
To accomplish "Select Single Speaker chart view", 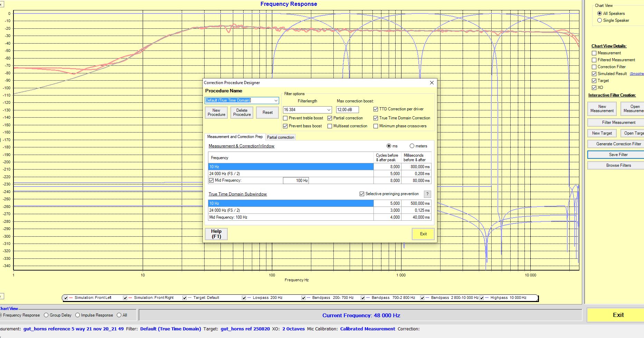I will [x=599, y=20].
